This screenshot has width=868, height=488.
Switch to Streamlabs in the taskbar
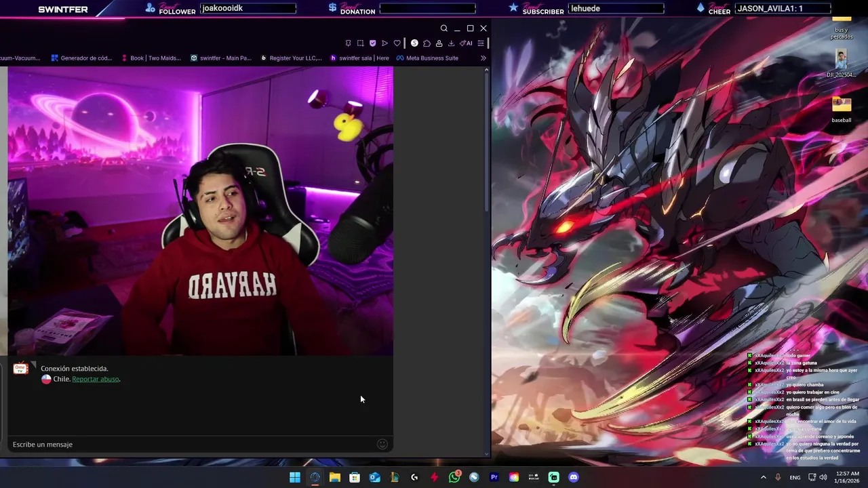tap(553, 477)
